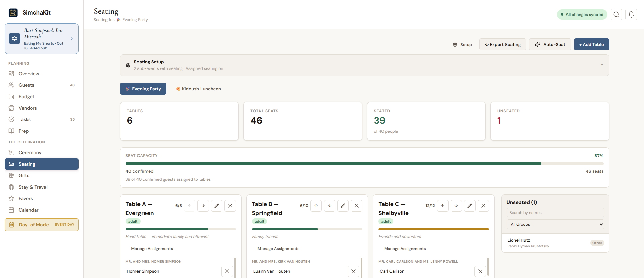Remove Luann Van Houten from Table B
Screen dimensions: 644x278
(x=354, y=271)
